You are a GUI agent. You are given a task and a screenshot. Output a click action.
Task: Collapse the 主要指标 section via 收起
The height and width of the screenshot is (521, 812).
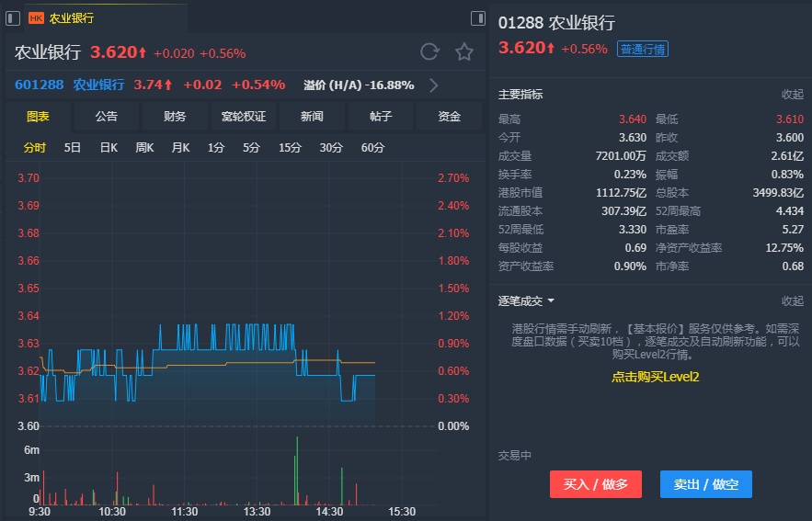pos(793,94)
